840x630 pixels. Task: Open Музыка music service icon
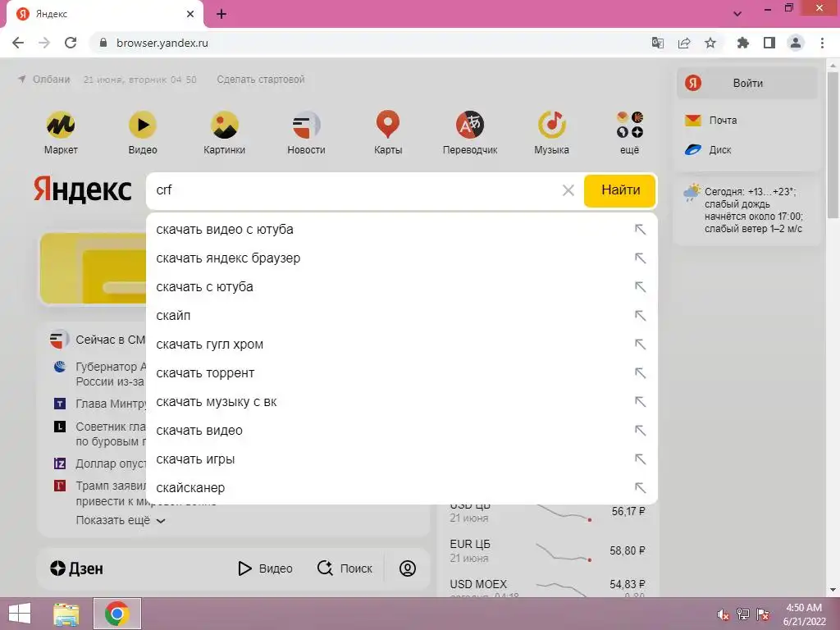pyautogui.click(x=552, y=125)
